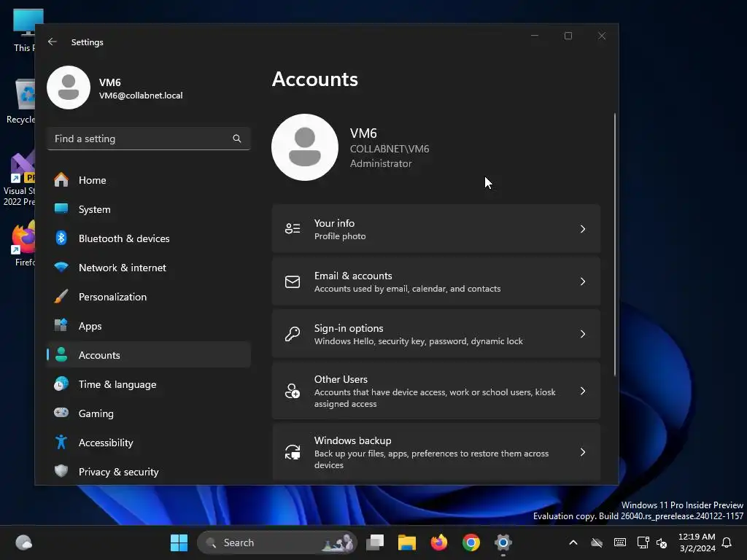
Task: Open Gaming settings label
Action: (x=96, y=413)
